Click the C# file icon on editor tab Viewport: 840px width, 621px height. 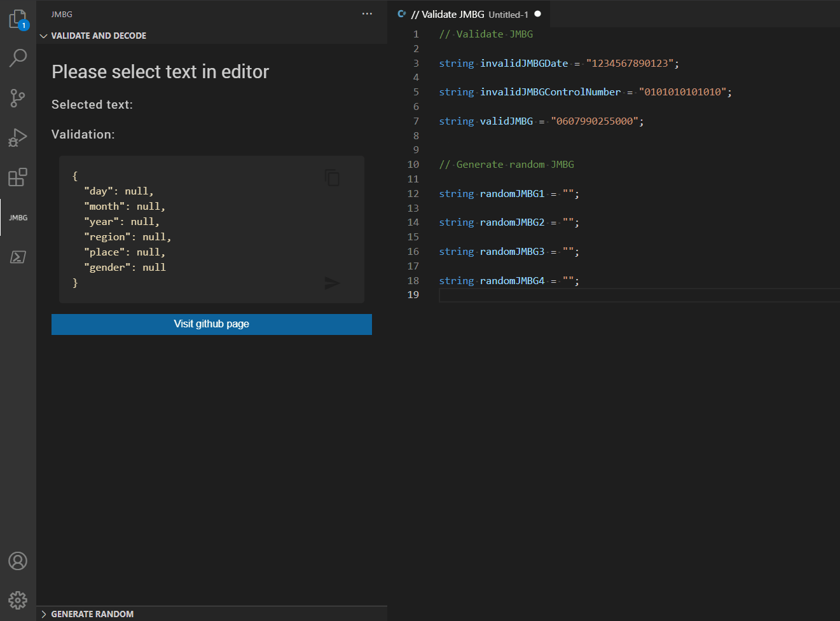coord(402,14)
